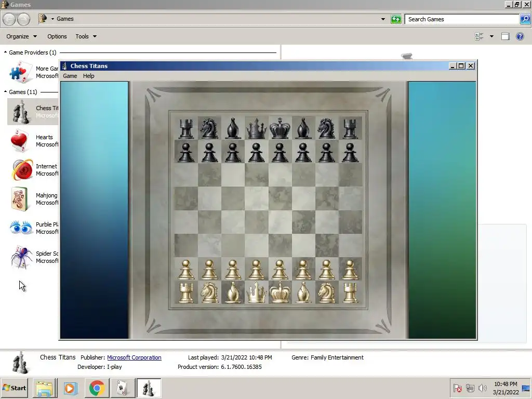Select the white pawn on e2
This screenshot has height=399, width=532.
tap(280, 270)
